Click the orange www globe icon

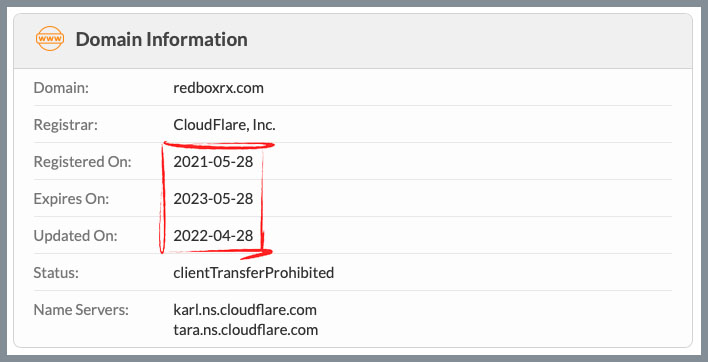pos(50,39)
